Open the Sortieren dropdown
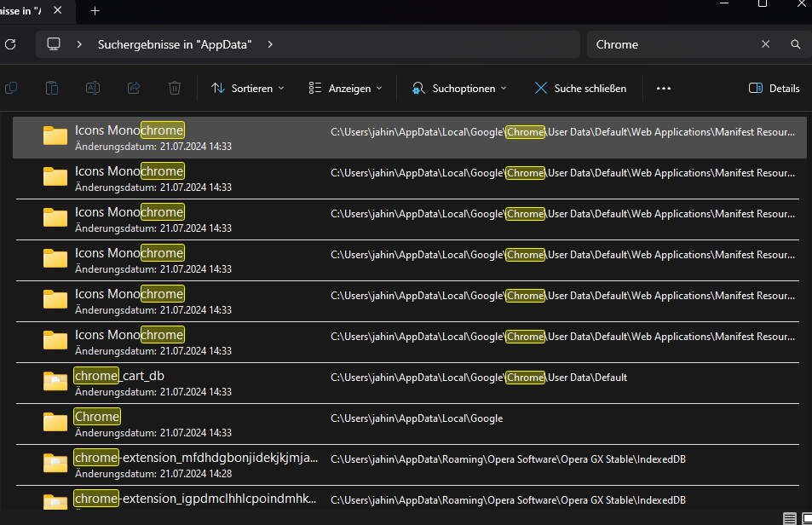The width and height of the screenshot is (812, 525). [248, 89]
